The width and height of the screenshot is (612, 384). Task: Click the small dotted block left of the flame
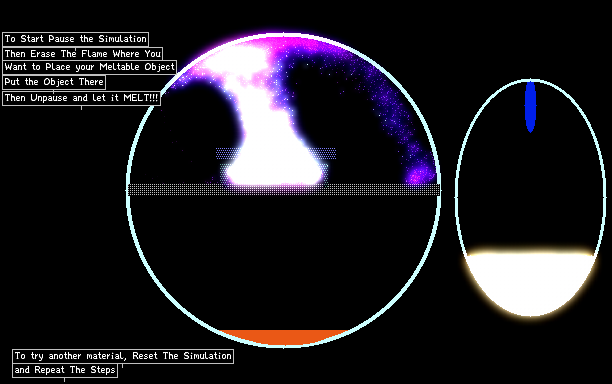(x=228, y=153)
